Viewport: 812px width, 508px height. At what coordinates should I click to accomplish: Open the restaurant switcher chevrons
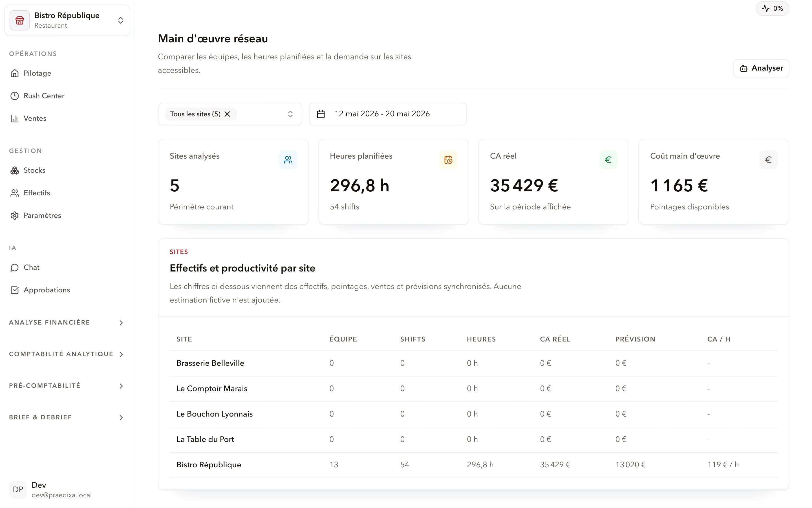[120, 21]
